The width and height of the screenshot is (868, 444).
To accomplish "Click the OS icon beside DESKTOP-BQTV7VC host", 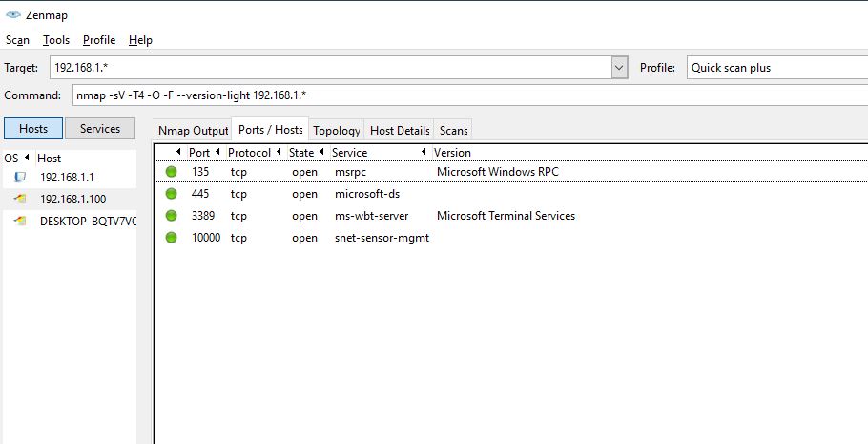I will (20, 221).
